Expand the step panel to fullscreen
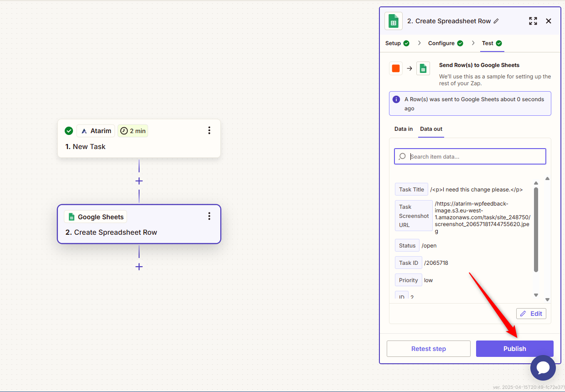This screenshot has height=392, width=565. pos(533,21)
